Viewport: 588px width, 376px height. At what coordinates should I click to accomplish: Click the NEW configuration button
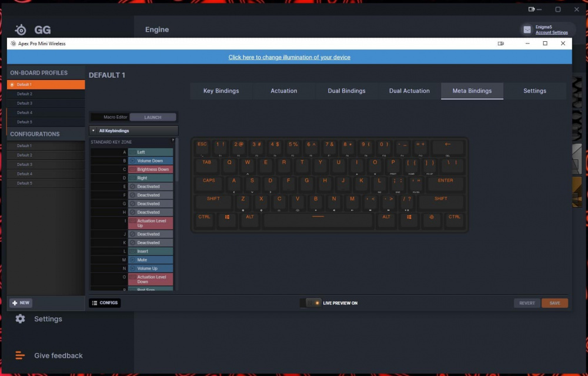click(21, 303)
